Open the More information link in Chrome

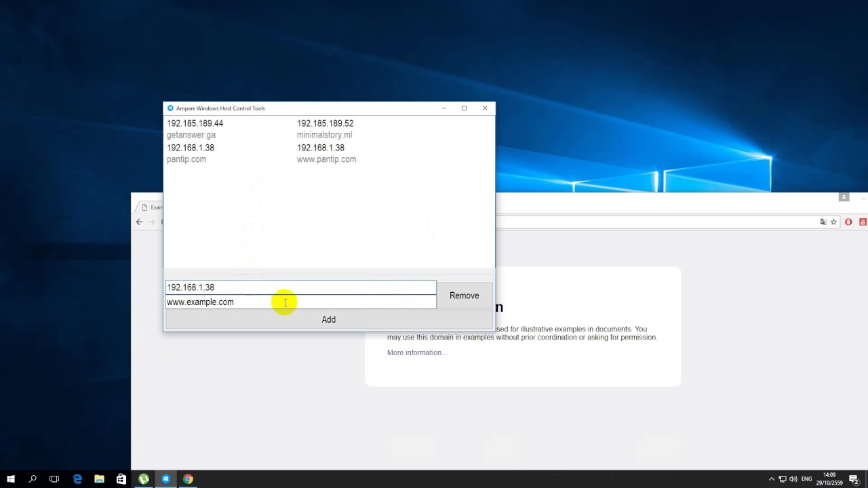click(416, 352)
